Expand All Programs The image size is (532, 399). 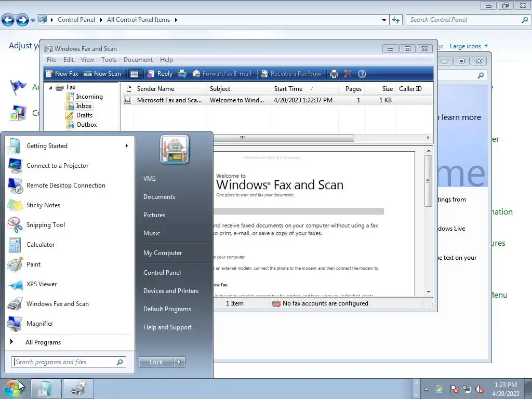(x=70, y=342)
